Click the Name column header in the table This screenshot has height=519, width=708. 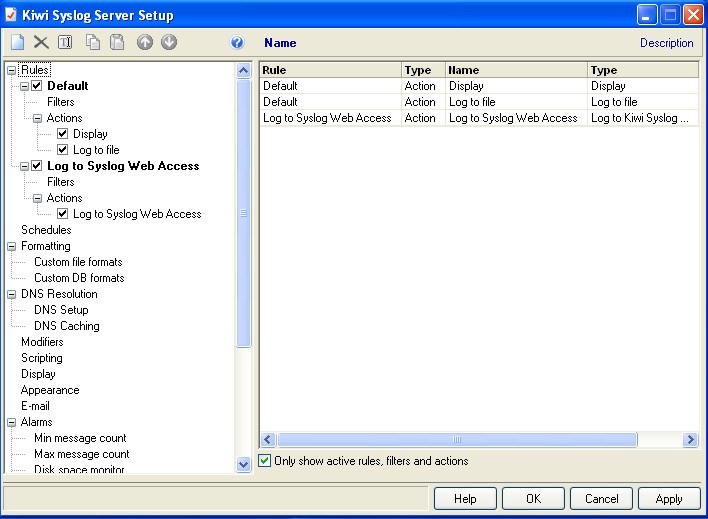[x=517, y=70]
